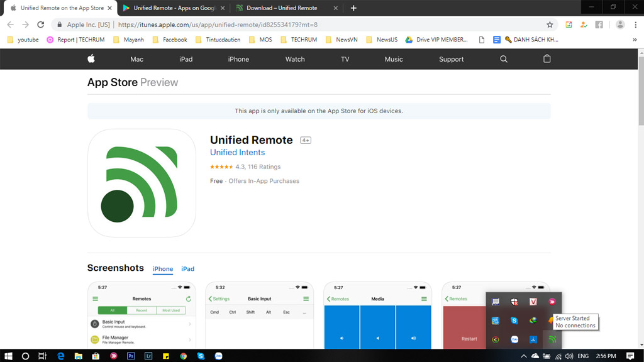Click the Basic Input screenshot thumbnail
Viewport: 644px width, 362px height.
coord(260,315)
